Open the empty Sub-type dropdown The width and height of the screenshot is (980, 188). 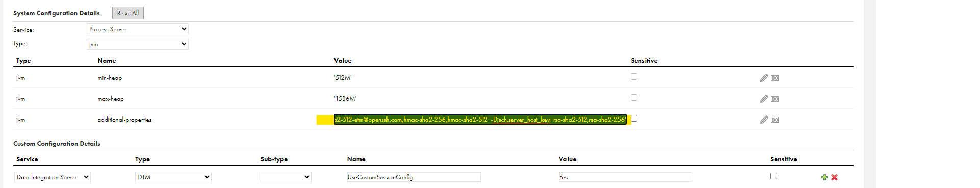(286, 177)
